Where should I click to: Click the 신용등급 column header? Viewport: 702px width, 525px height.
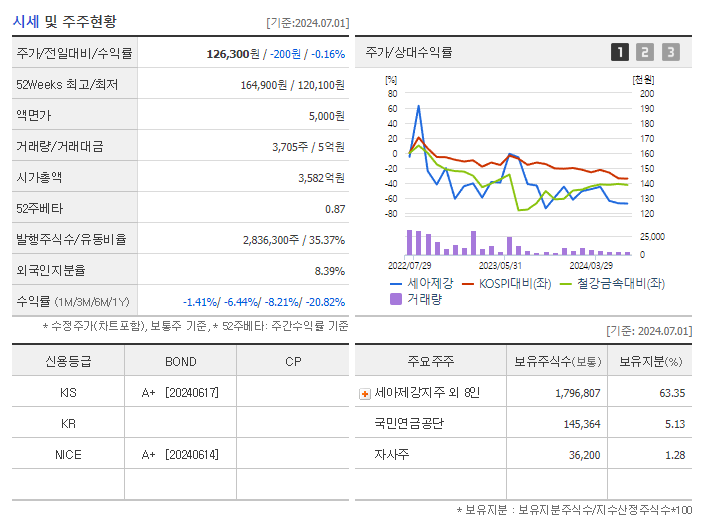68,361
